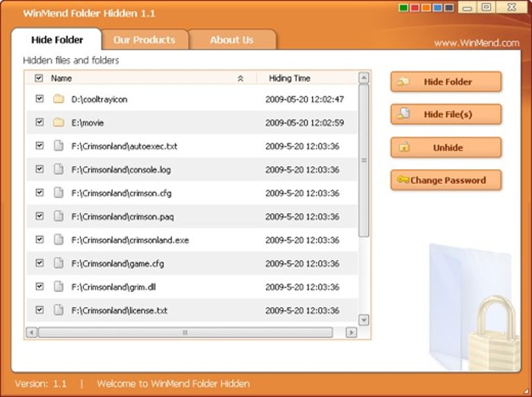Click the key icon on Change Password
The height and width of the screenshot is (397, 532).
[x=403, y=179]
